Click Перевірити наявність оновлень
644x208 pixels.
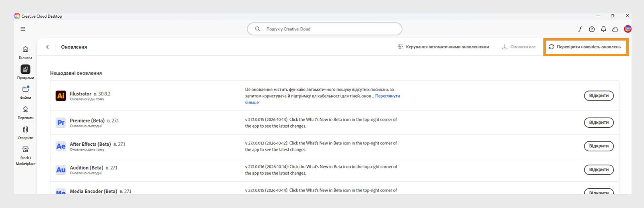coord(584,47)
